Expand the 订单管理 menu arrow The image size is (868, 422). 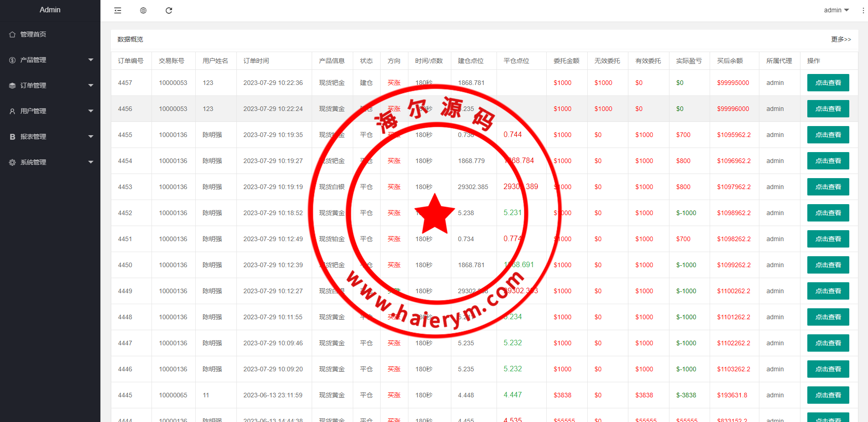tap(90, 85)
